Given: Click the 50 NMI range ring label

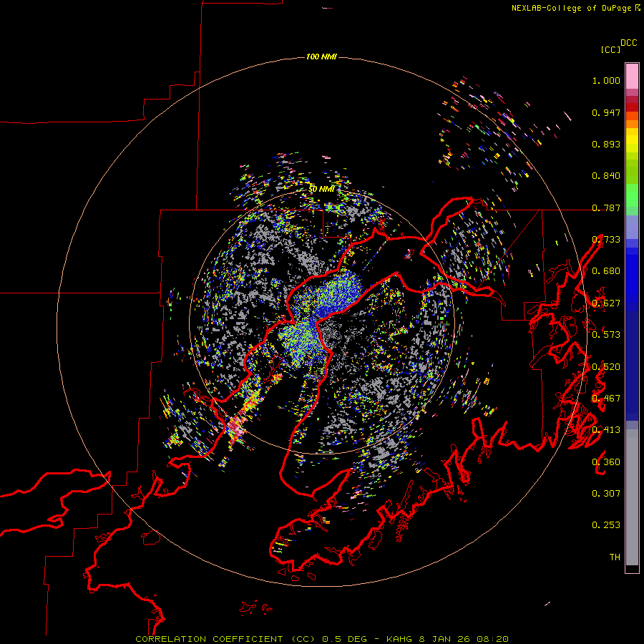Looking at the screenshot, I should 321,189.
